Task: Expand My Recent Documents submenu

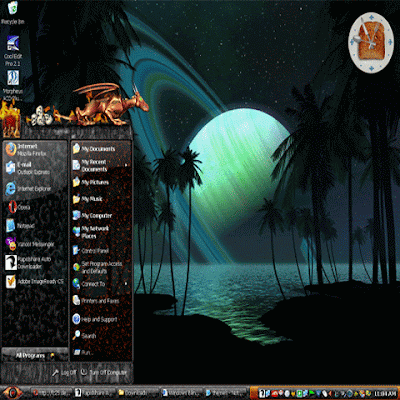Action: pos(101,165)
